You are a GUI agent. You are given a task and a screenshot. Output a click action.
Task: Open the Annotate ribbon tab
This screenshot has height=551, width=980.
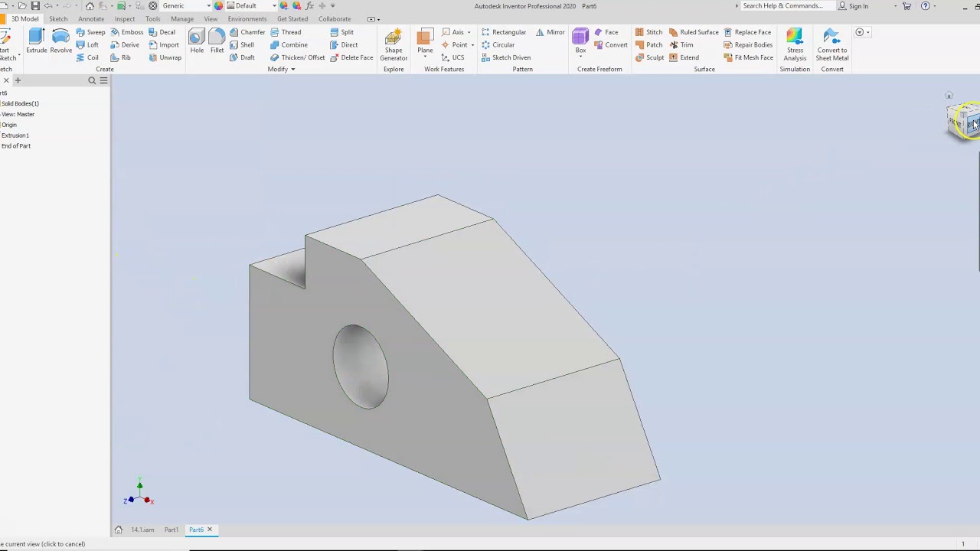91,19
